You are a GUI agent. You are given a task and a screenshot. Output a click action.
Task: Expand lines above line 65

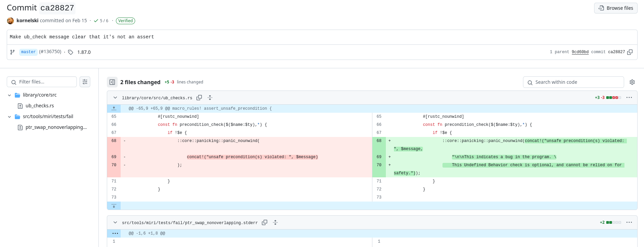tap(114, 108)
